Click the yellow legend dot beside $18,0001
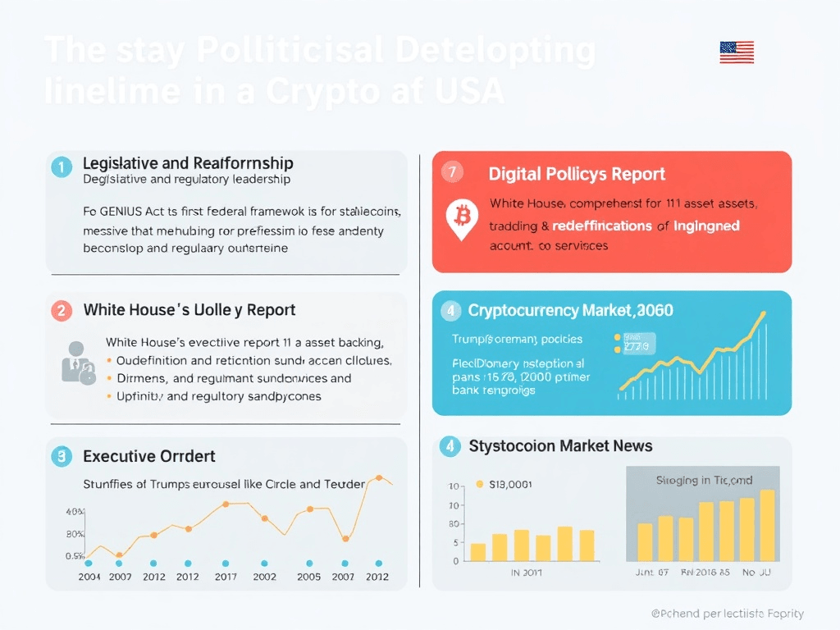Viewport: 840px width, 630px height. (479, 484)
